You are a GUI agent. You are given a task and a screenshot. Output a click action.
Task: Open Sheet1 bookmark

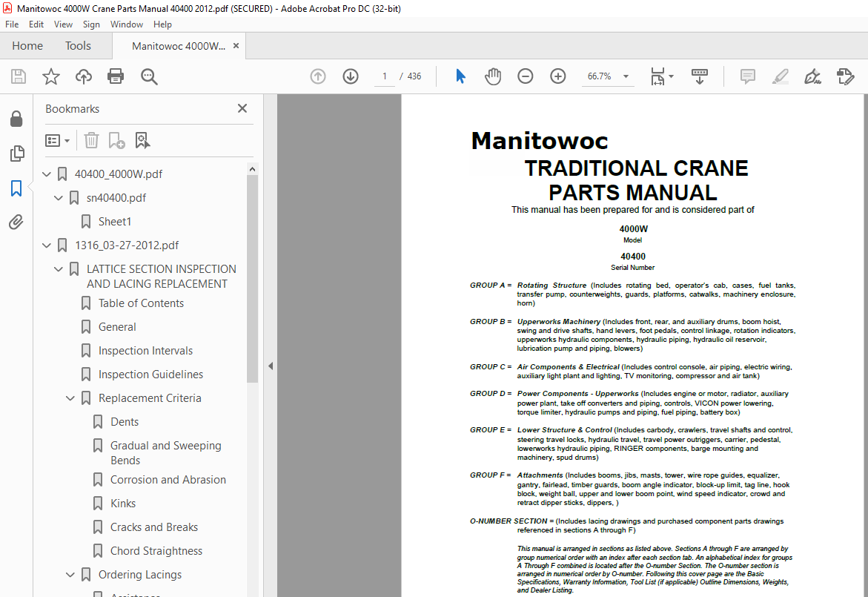pyautogui.click(x=115, y=222)
